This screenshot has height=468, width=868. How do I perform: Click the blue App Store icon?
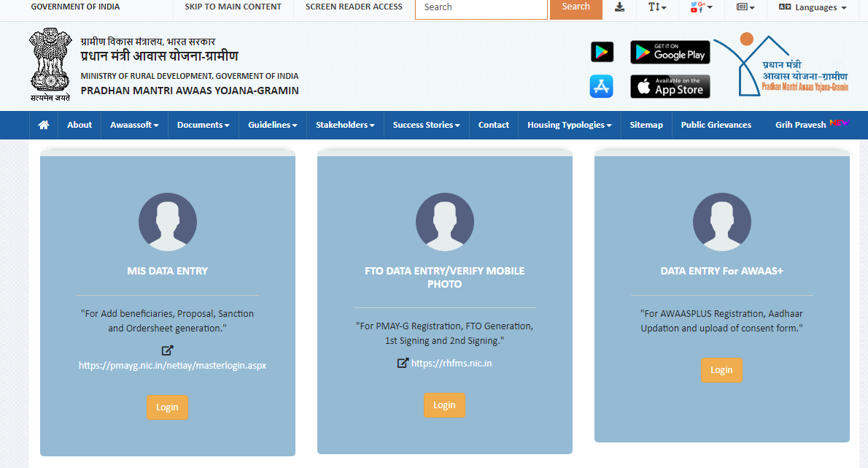tap(601, 86)
